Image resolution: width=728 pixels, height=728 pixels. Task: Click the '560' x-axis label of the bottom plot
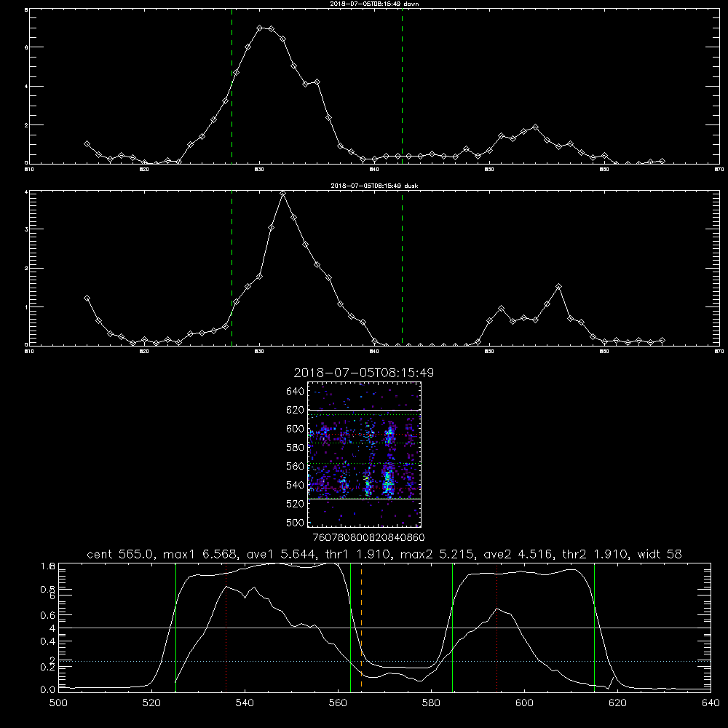338,703
